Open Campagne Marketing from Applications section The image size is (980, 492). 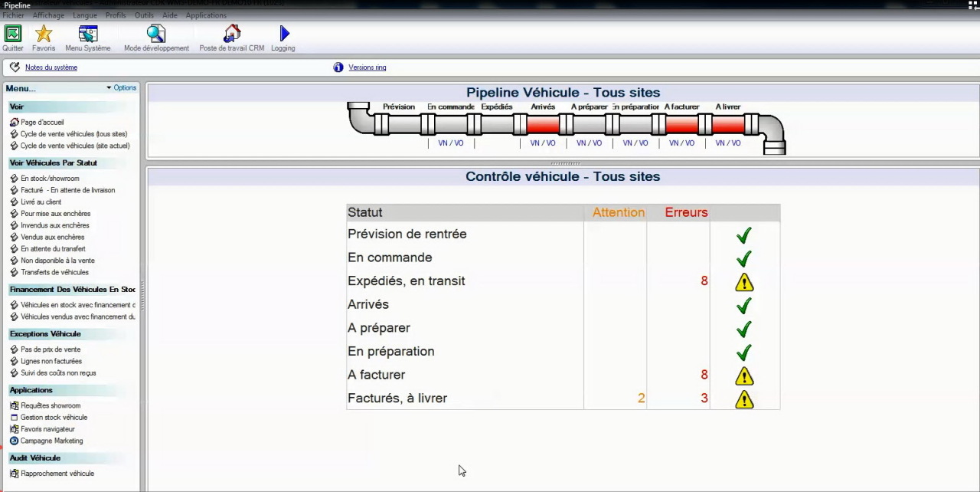point(51,441)
